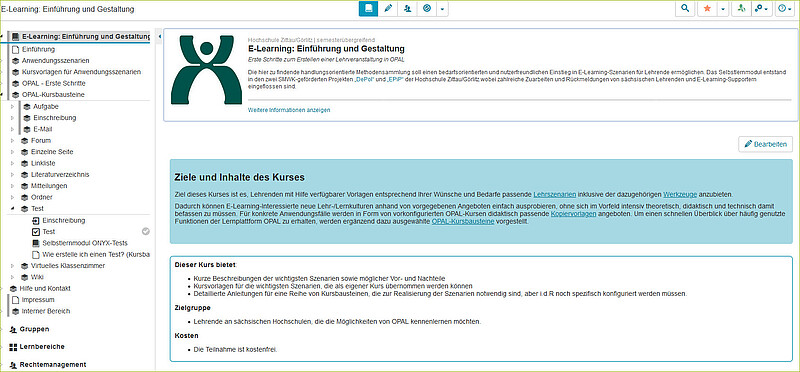Mark course as favorite star icon
This screenshot has width=800, height=372.
tap(707, 9)
